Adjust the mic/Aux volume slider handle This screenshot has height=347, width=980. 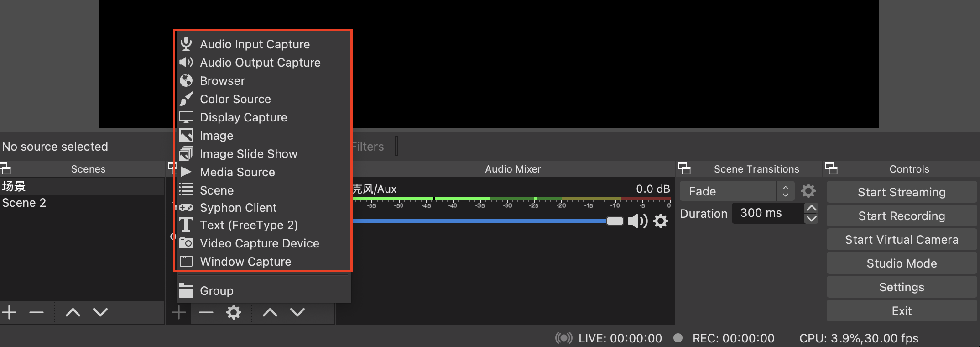click(615, 221)
